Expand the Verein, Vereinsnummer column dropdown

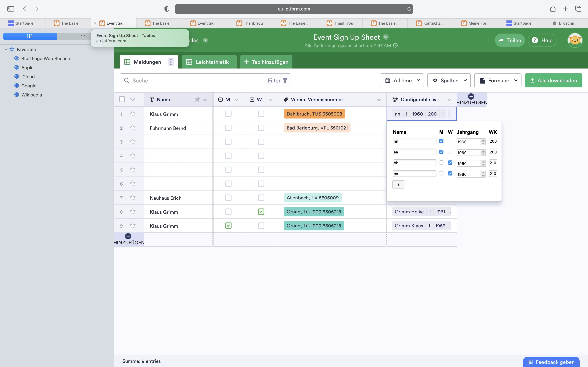pyautogui.click(x=379, y=99)
